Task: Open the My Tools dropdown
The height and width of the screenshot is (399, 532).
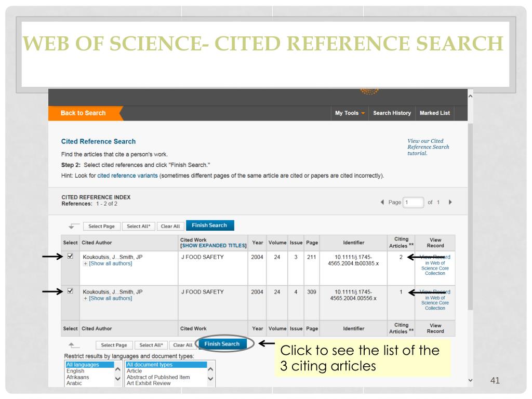Action: tap(350, 113)
